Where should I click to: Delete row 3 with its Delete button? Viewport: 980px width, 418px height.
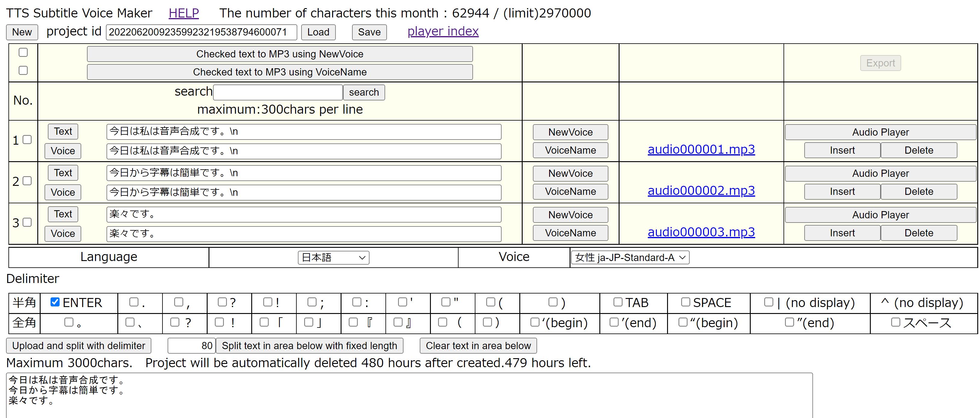[x=918, y=233]
